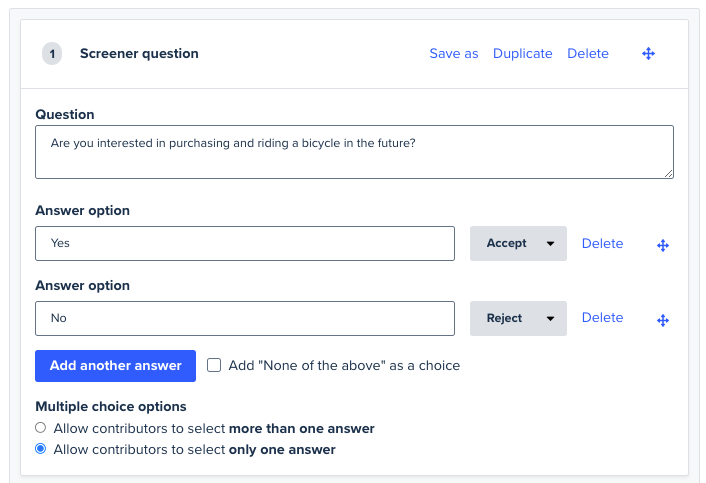Click the question number 1 badge

pos(52,54)
